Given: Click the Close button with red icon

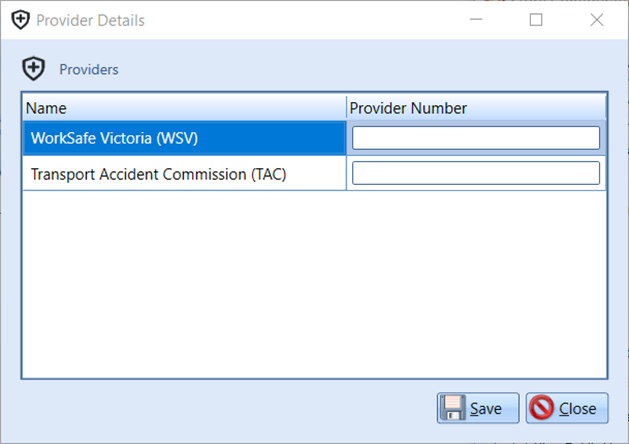Looking at the screenshot, I should (x=567, y=408).
